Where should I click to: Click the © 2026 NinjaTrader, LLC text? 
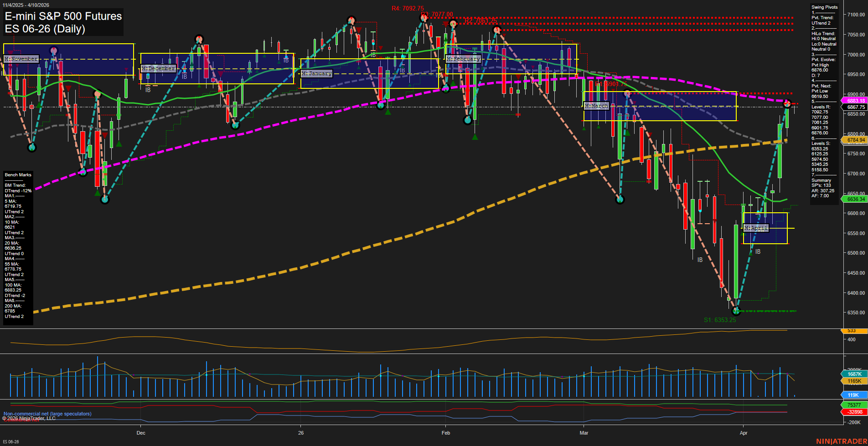click(x=29, y=418)
